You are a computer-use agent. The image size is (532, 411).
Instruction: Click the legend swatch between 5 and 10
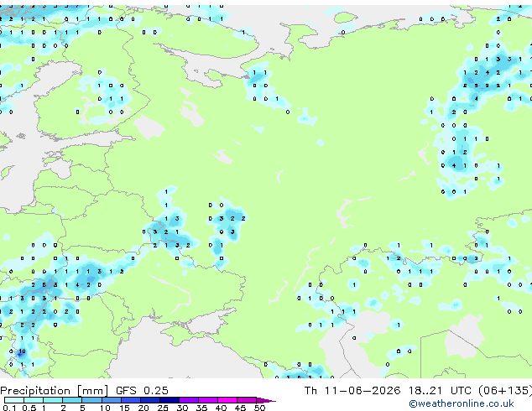tap(92, 400)
